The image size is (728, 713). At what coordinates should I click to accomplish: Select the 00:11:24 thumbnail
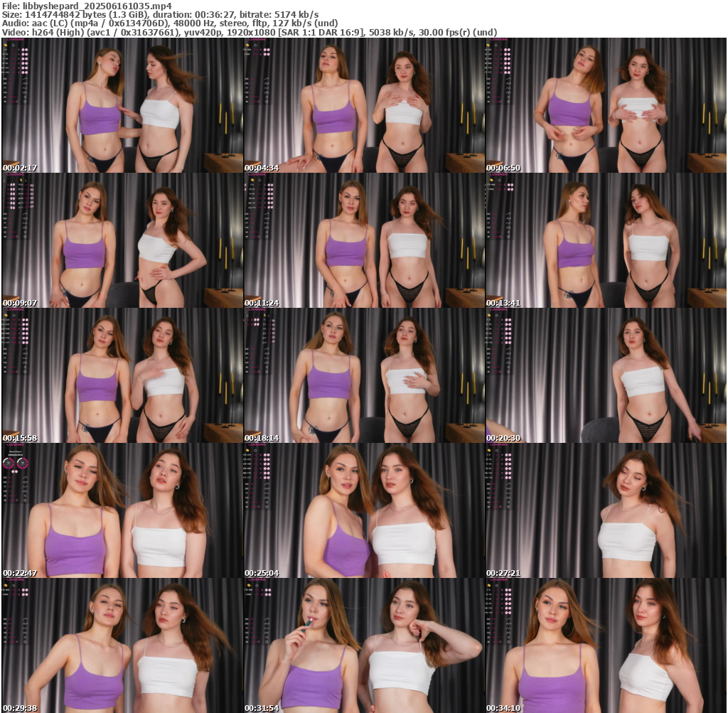tap(364, 240)
